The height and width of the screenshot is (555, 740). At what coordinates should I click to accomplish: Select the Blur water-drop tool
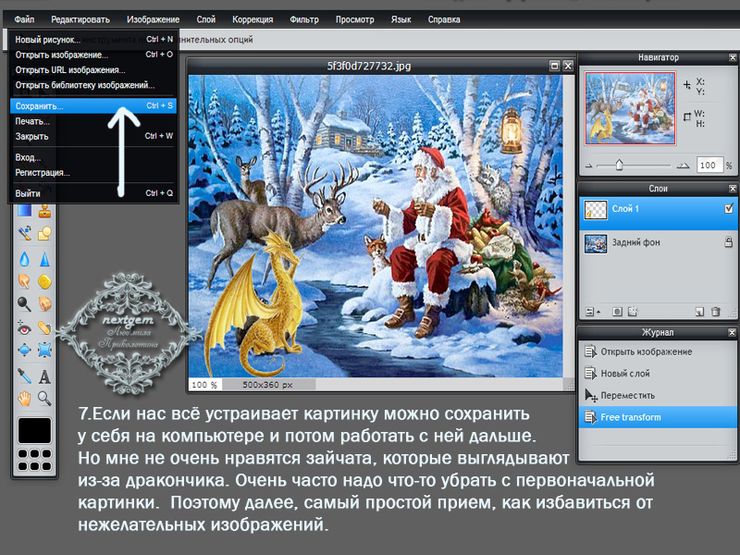pyautogui.click(x=25, y=259)
